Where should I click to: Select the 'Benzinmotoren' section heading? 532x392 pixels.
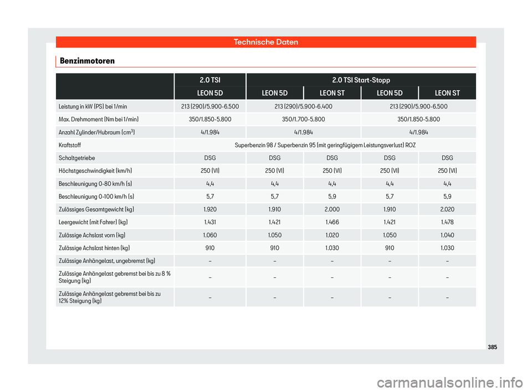87,61
